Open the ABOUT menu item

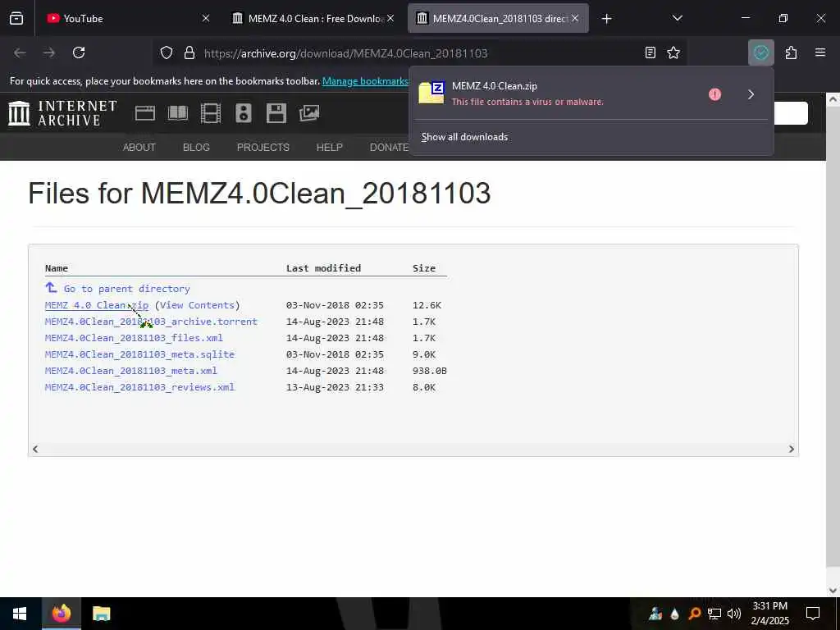(139, 148)
